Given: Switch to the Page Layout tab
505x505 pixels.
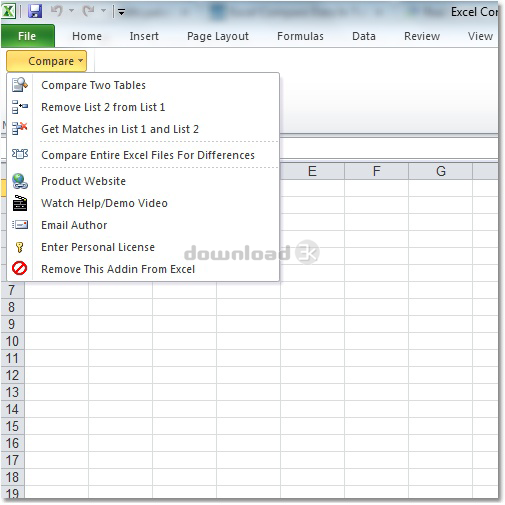Looking at the screenshot, I should pos(218,36).
